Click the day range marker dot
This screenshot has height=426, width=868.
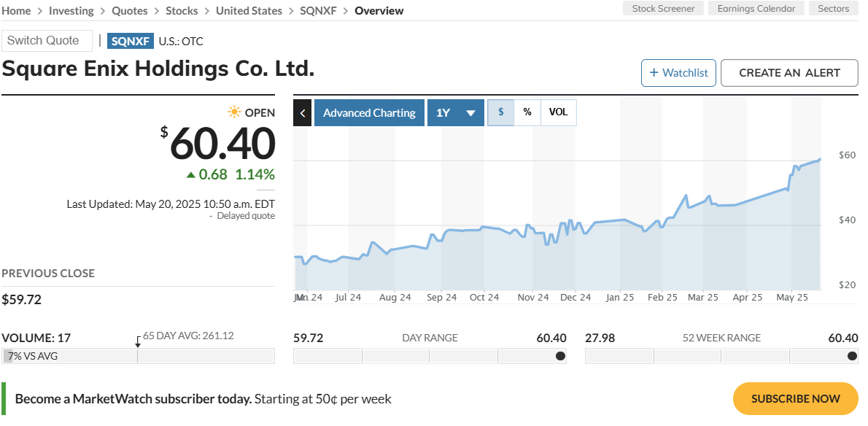click(560, 356)
